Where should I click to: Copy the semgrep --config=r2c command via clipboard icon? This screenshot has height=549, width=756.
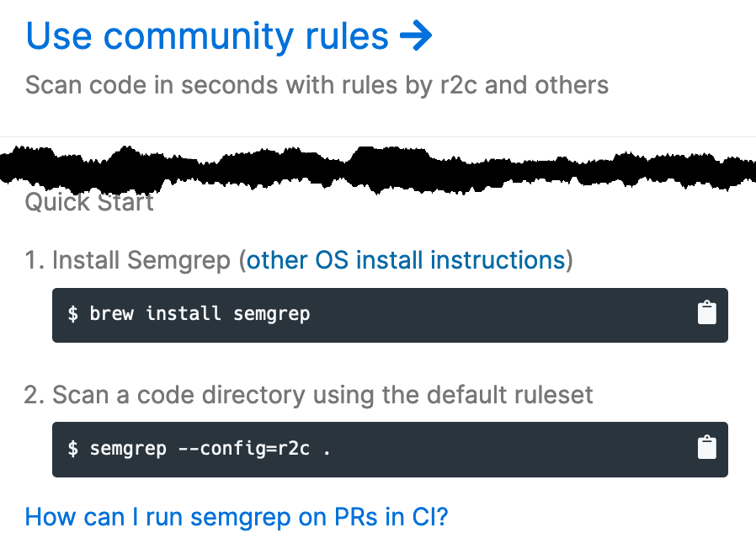point(708,448)
